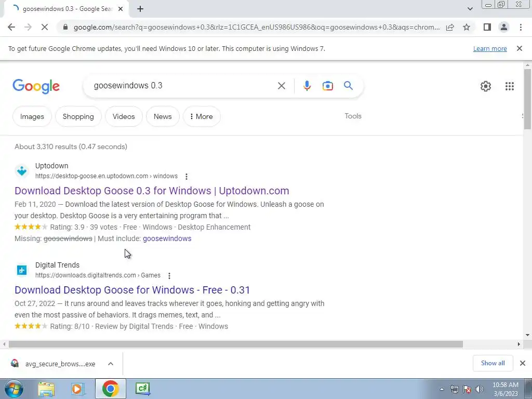Open Google Lens camera search

[x=327, y=86]
